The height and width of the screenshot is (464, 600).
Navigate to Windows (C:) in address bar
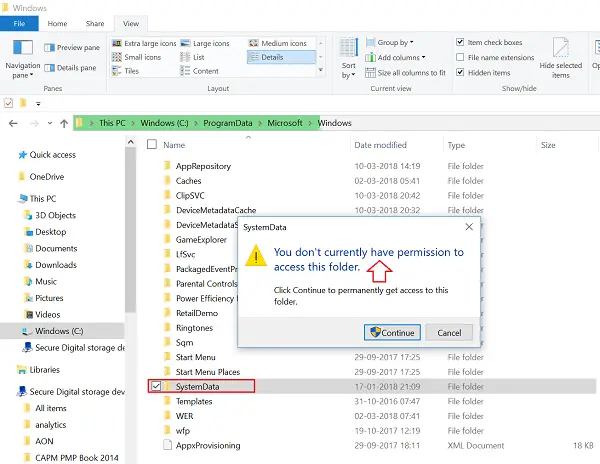click(164, 123)
